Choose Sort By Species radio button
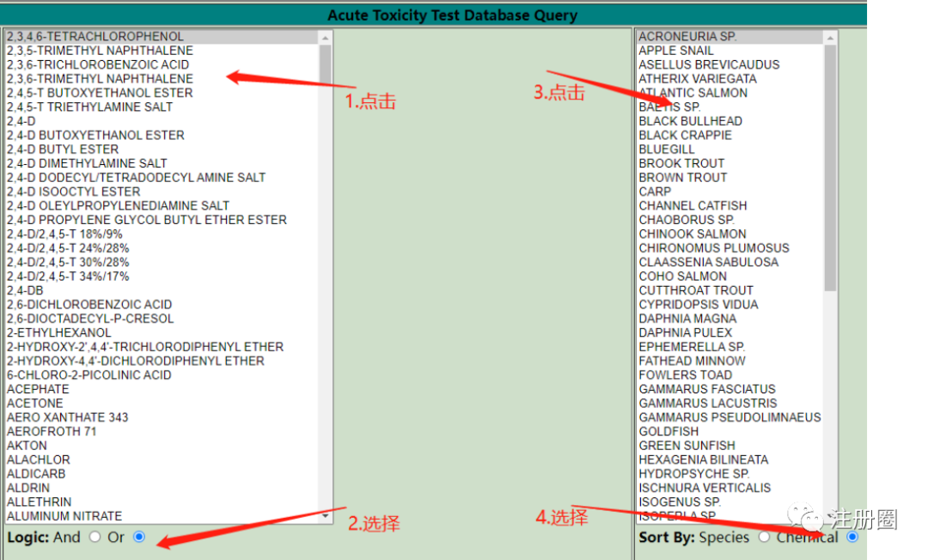Screen dimensions: 928x560 pyautogui.click(x=764, y=537)
